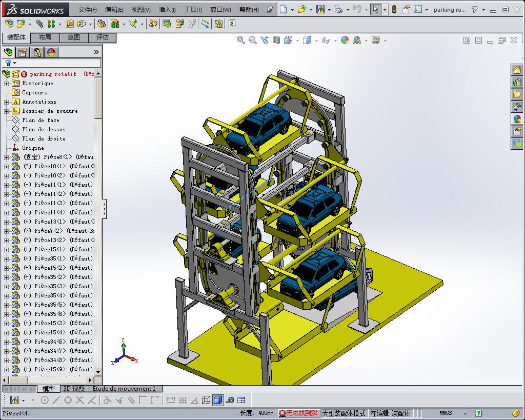Open the 文件(F) menu
Screen dimensions: 525x420
[87, 10]
